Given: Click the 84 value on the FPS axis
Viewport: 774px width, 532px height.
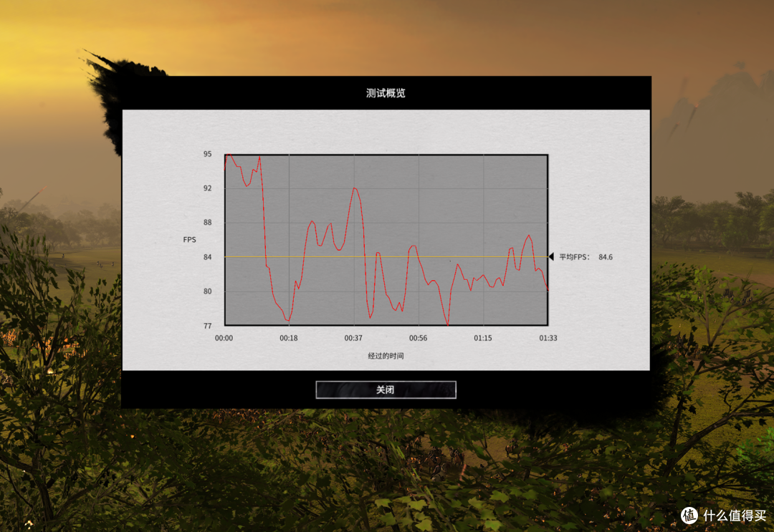Looking at the screenshot, I should (207, 257).
